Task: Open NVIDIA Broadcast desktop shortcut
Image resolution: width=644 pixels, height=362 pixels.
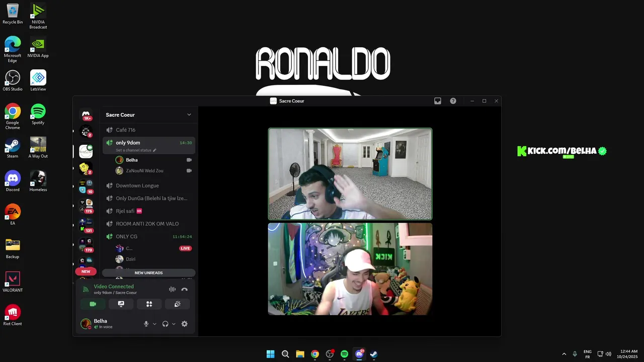Action: click(x=38, y=15)
